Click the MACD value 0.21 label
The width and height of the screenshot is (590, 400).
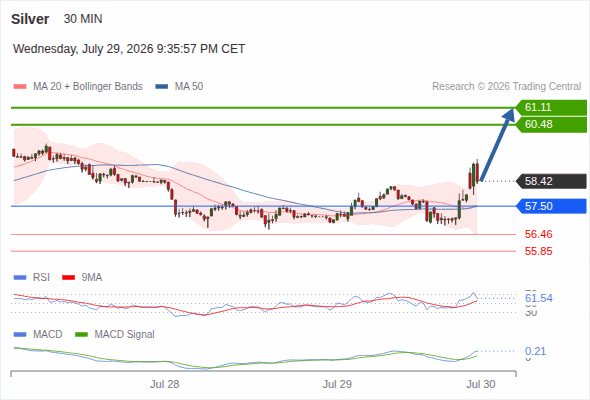tap(535, 351)
